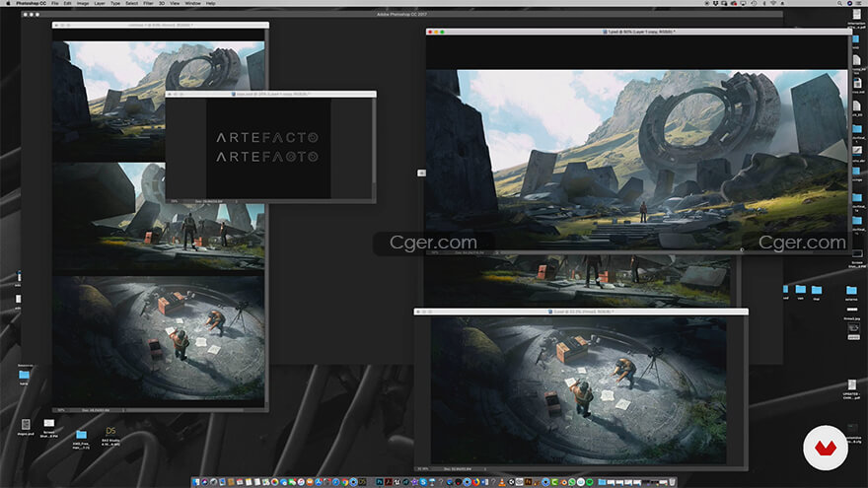Open Google Chrome from the Dock
The height and width of the screenshot is (488, 868).
tap(344, 482)
